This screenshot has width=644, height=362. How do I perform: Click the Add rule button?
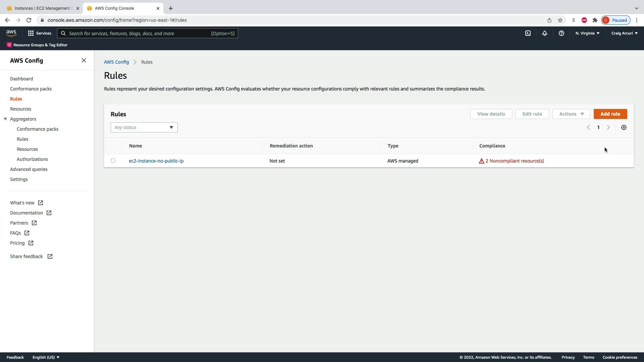[x=610, y=114]
